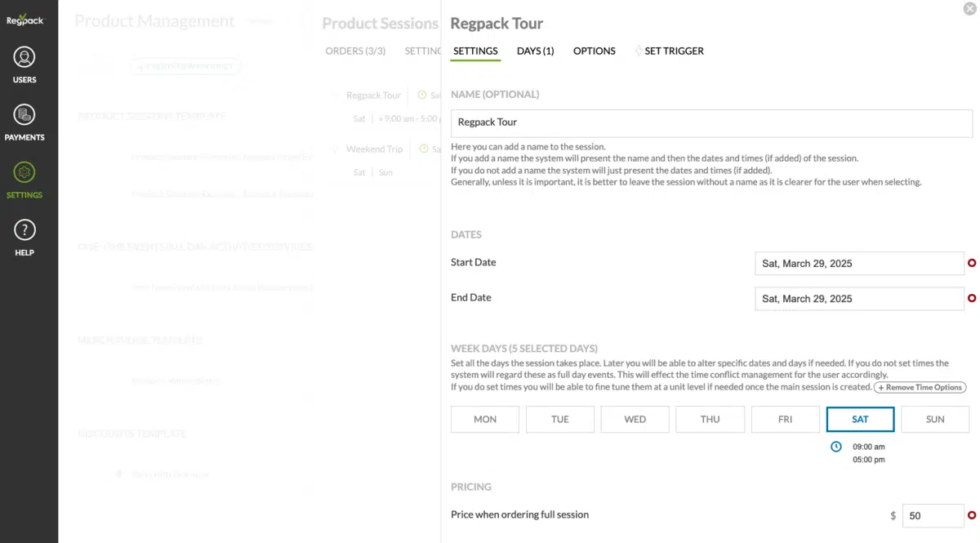The image size is (980, 543).
Task: Close the Regpack Tour panel
Action: [x=968, y=9]
